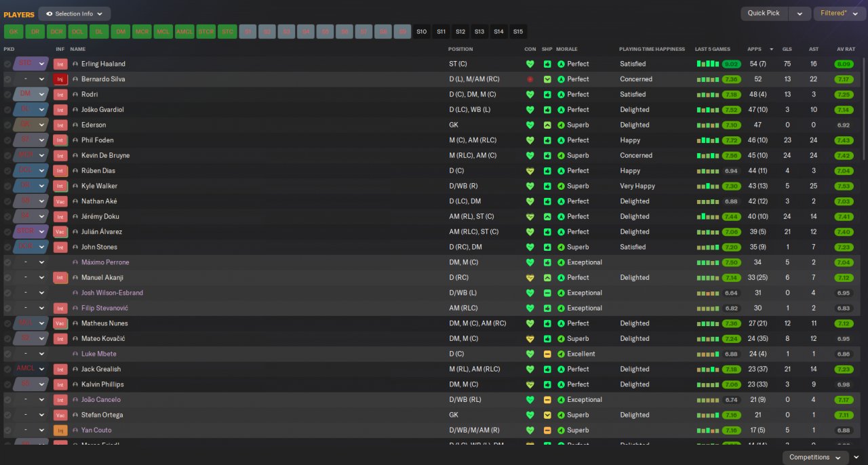Screen dimensions: 868x465
Task: Click the Int status icon for Erling Haaland
Action: click(60, 64)
